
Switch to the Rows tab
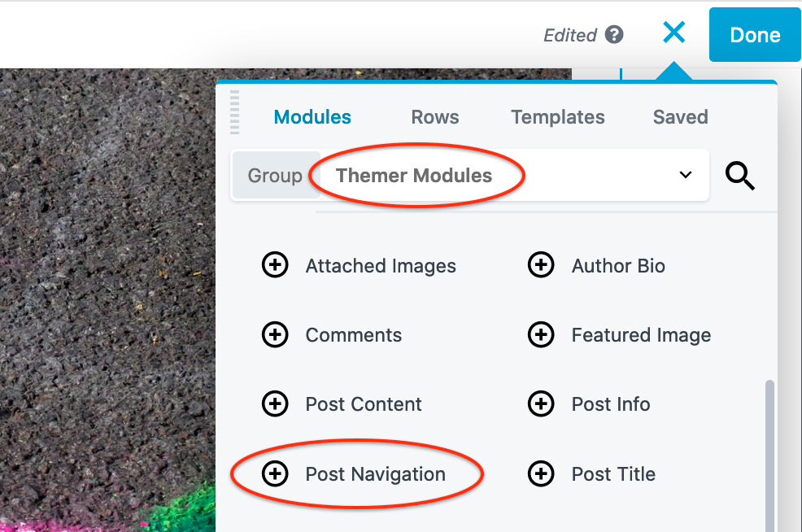(435, 117)
